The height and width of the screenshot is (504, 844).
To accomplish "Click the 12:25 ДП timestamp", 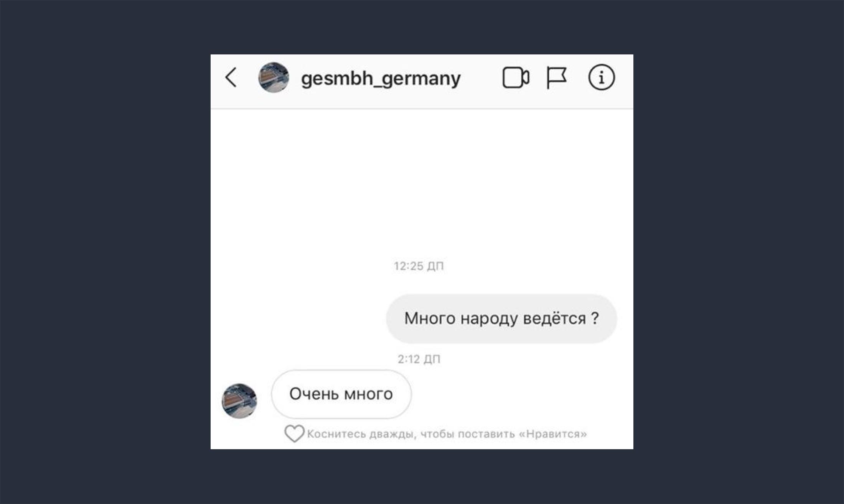I will pyautogui.click(x=419, y=266).
